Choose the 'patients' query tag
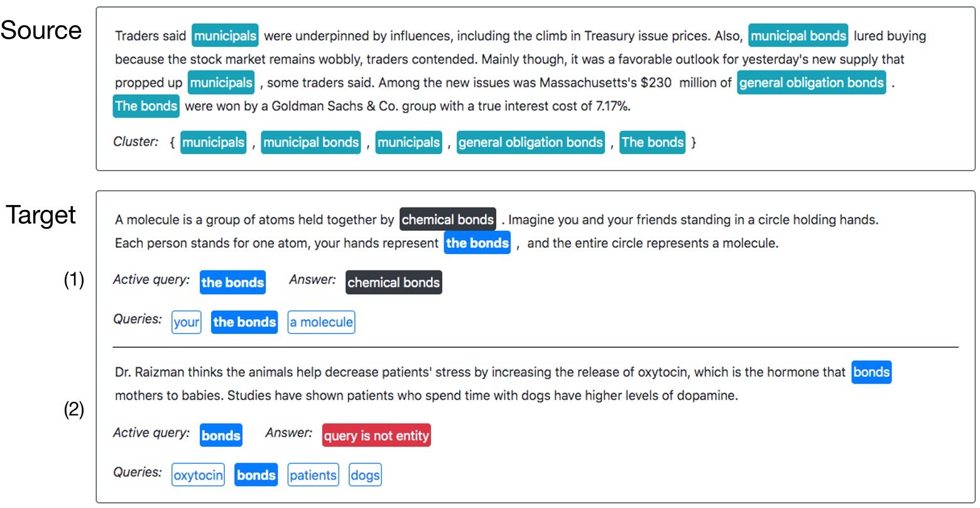 pyautogui.click(x=313, y=476)
